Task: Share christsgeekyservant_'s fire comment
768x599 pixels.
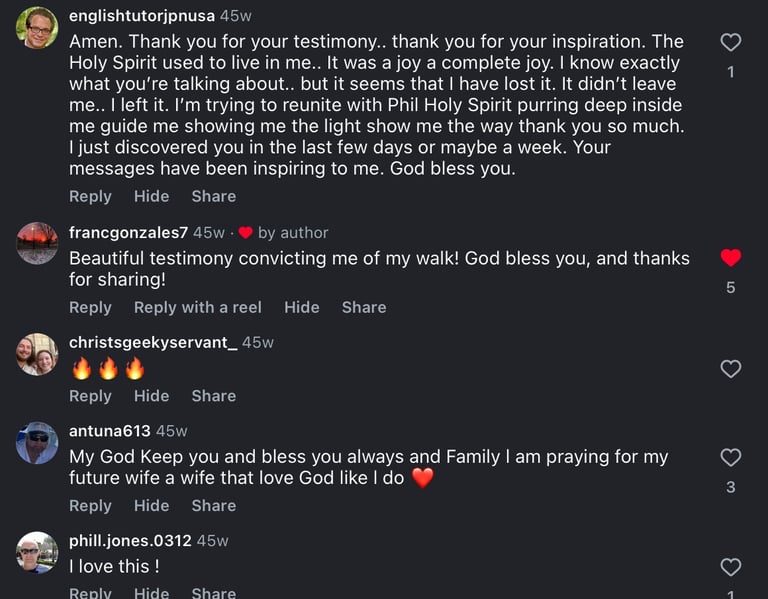Action: pyautogui.click(x=214, y=396)
